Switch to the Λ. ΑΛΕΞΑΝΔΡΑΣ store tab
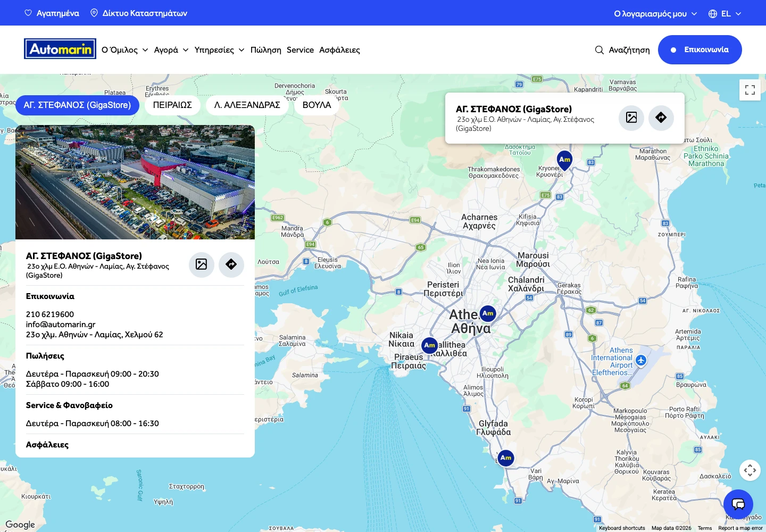 click(x=247, y=105)
